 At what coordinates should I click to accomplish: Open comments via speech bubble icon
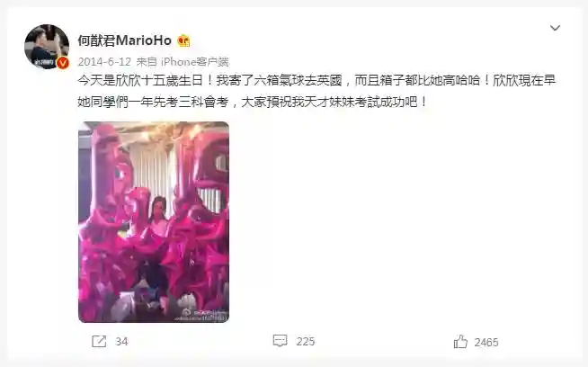[281, 341]
